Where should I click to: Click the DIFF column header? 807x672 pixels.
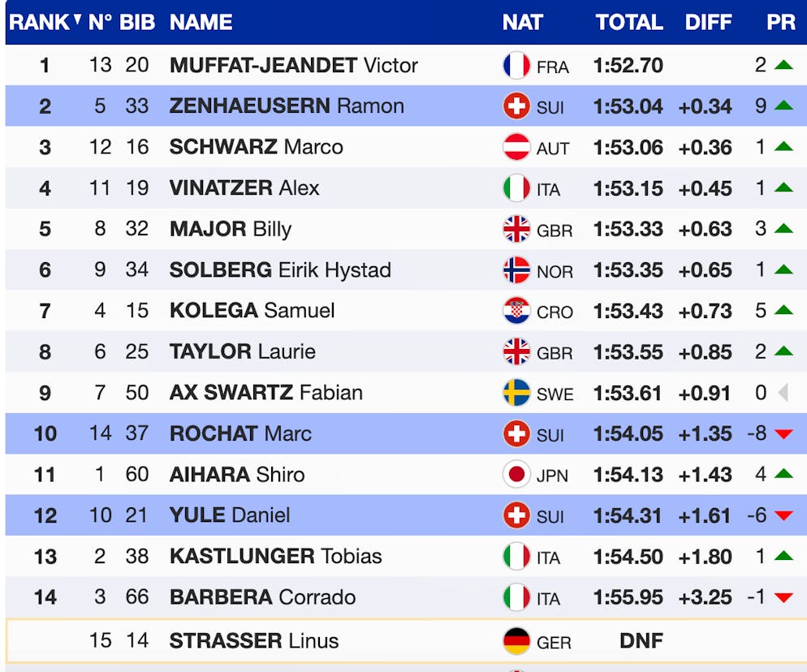pyautogui.click(x=708, y=22)
